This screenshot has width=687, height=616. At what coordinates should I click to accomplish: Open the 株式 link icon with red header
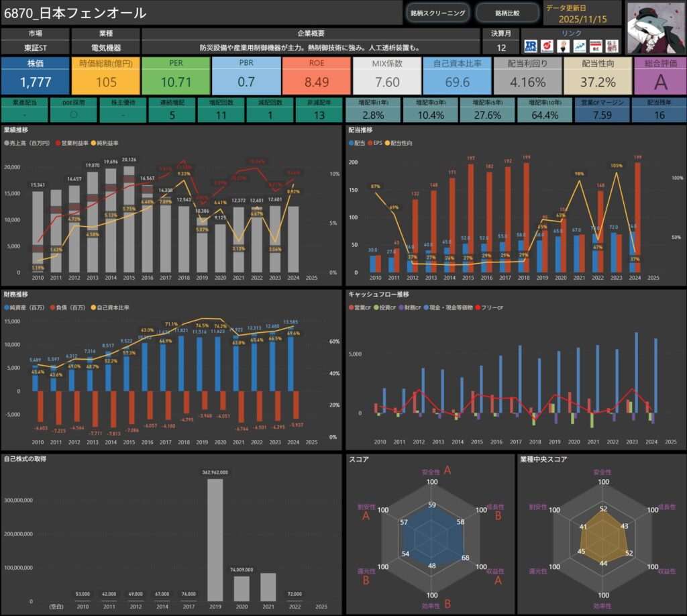coord(595,46)
